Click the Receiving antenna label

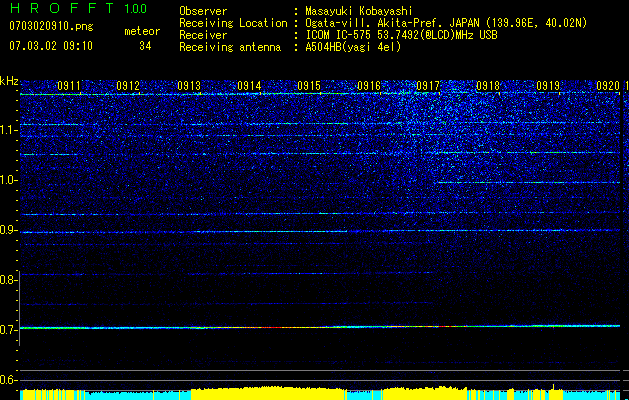pos(230,47)
